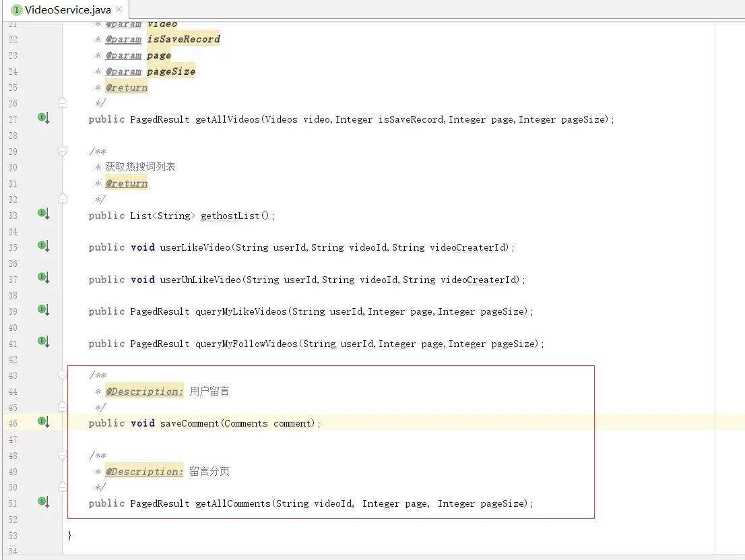
Task: Click the interface icon on VideoService.java tab
Action: tap(17, 9)
